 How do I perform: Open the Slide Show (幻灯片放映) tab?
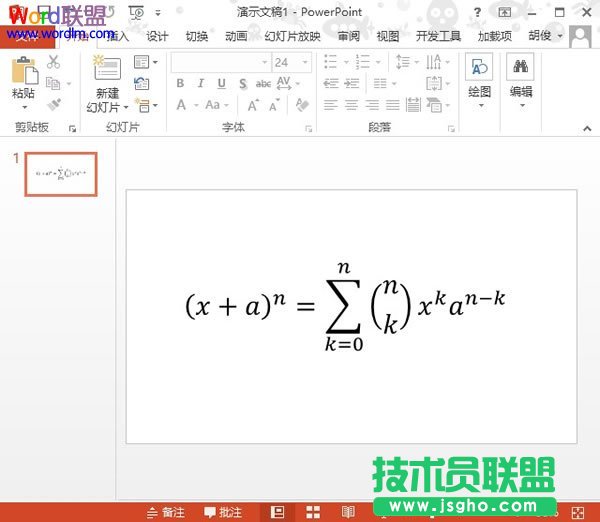click(292, 36)
